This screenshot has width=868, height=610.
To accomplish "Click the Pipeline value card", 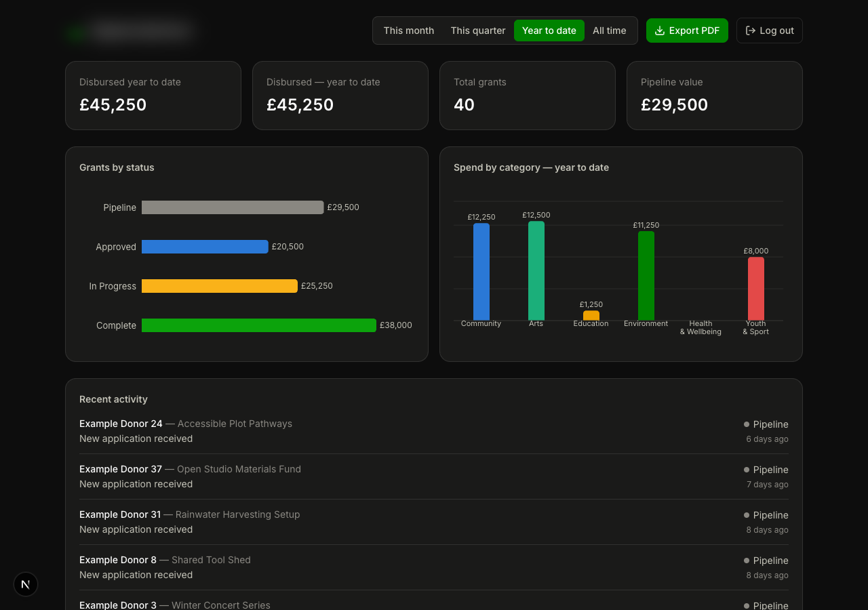I will [x=715, y=96].
